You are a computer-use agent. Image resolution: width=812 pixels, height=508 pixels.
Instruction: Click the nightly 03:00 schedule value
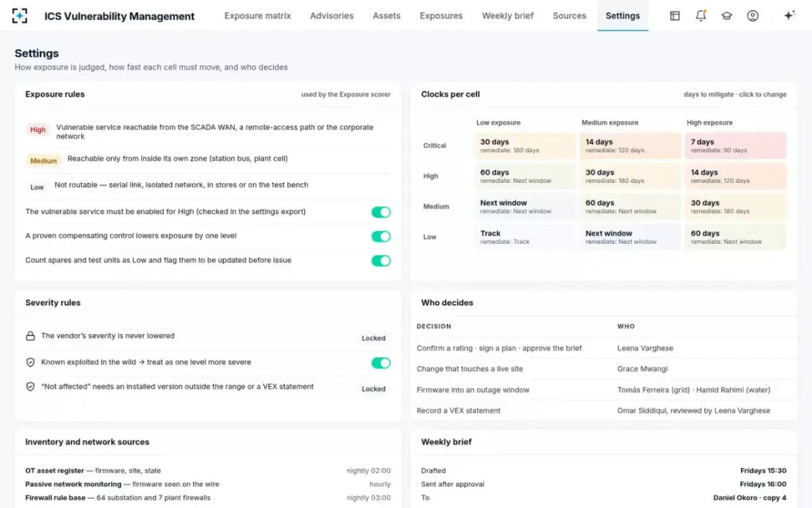(x=369, y=498)
